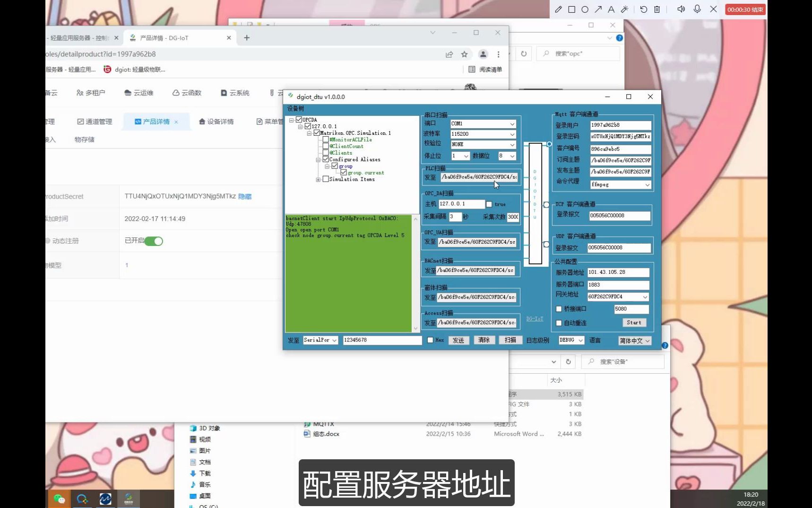812x508 pixels.
Task: Enable the Hex checkbox
Action: (x=430, y=340)
